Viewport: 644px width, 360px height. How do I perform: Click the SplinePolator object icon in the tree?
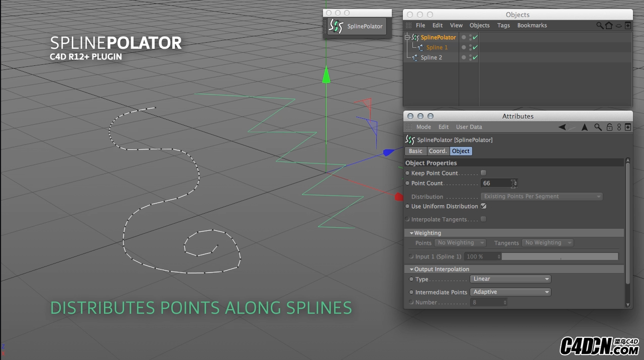(415, 37)
